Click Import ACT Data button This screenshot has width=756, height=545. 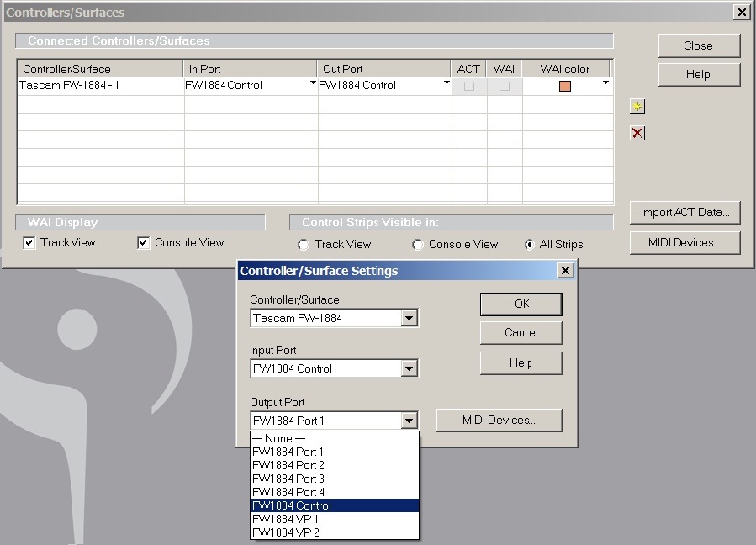685,212
